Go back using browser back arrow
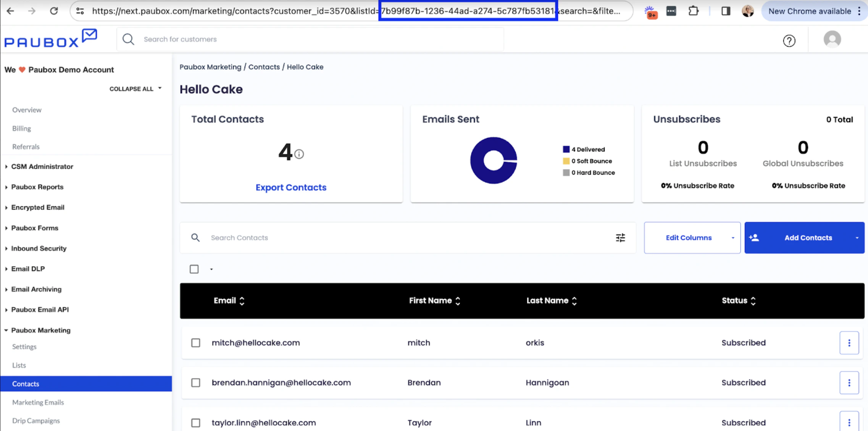Screen dimensions: 868x431 (11, 11)
